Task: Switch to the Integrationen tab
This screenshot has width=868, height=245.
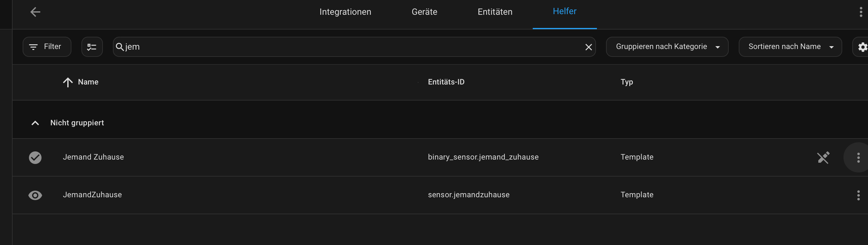Action: point(345,12)
